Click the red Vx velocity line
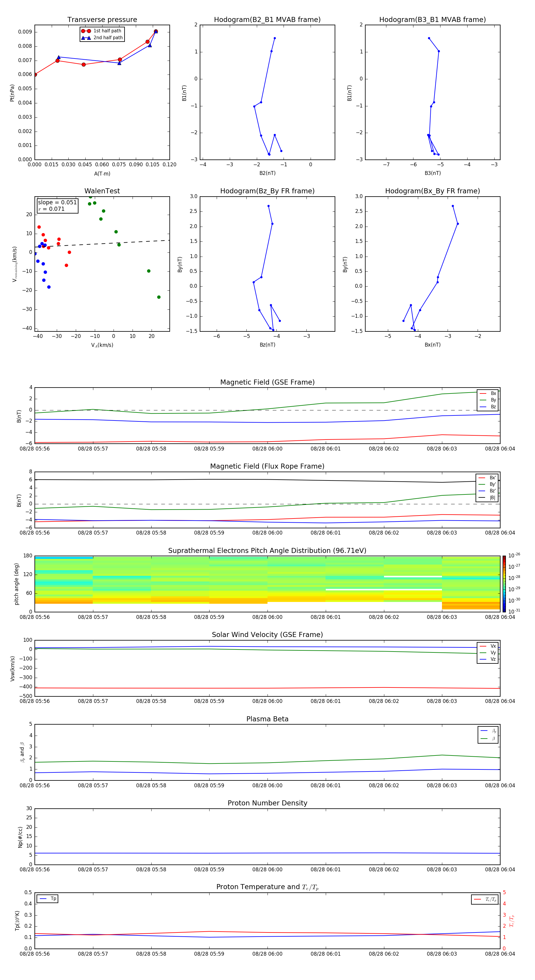535x980 pixels. click(x=267, y=688)
